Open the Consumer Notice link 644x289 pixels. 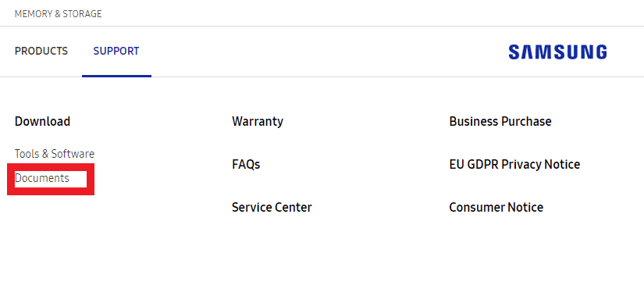pos(496,207)
